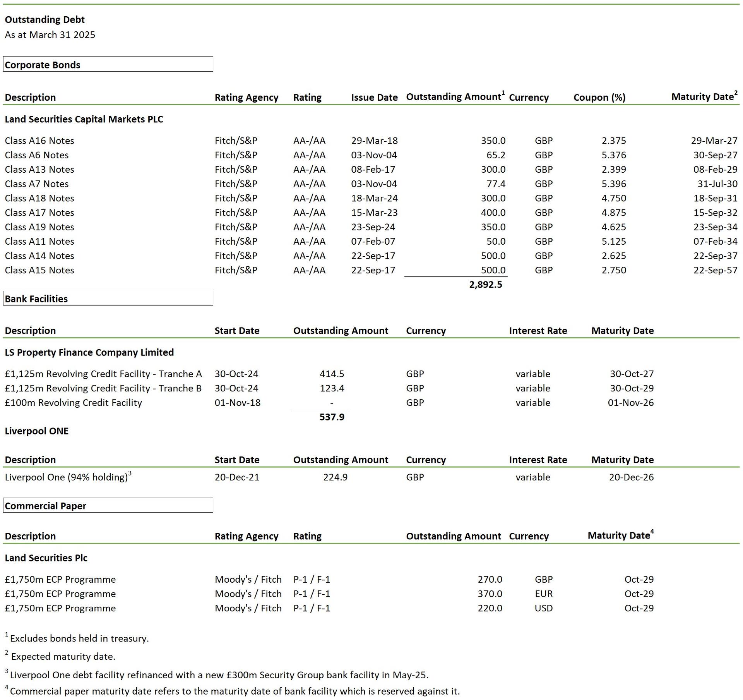Click the Tranche A Revolving Credit Facility row
This screenshot has width=743, height=700.
(x=103, y=374)
